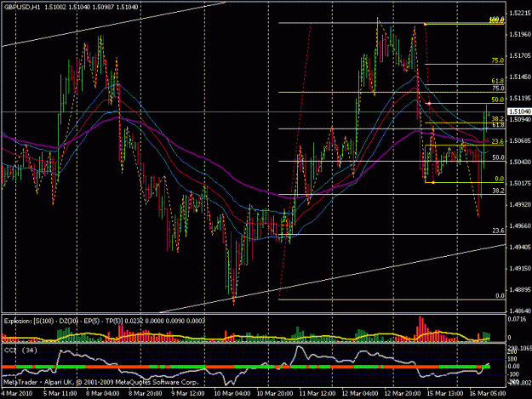532x399 pixels.
Task: Click the top anchor point of yellow Fibonacci
Action: [x=425, y=24]
